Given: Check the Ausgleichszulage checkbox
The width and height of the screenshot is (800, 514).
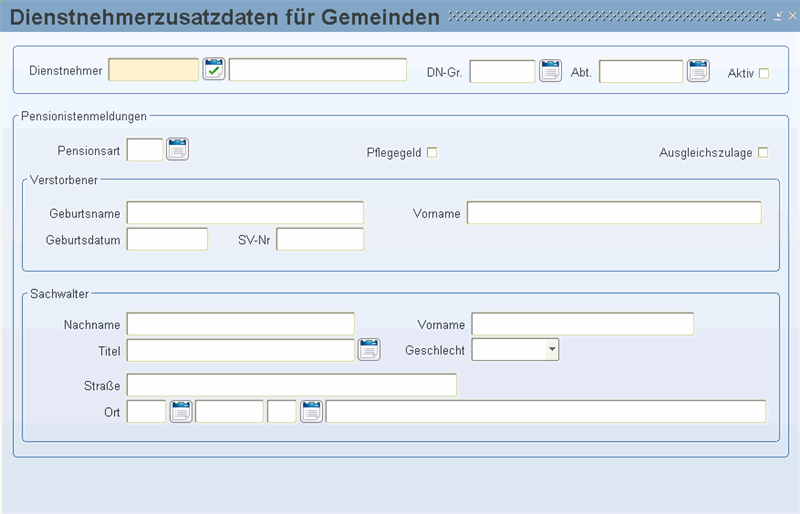Looking at the screenshot, I should 763,153.
